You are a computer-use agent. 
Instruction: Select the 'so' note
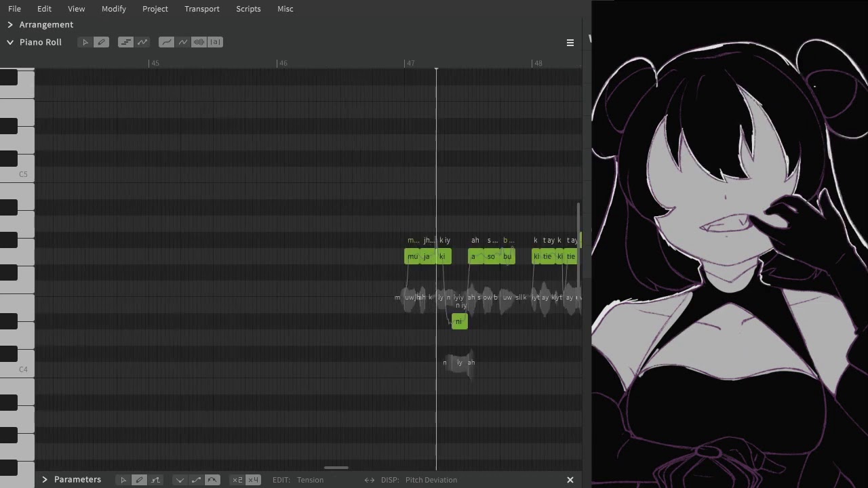492,256
